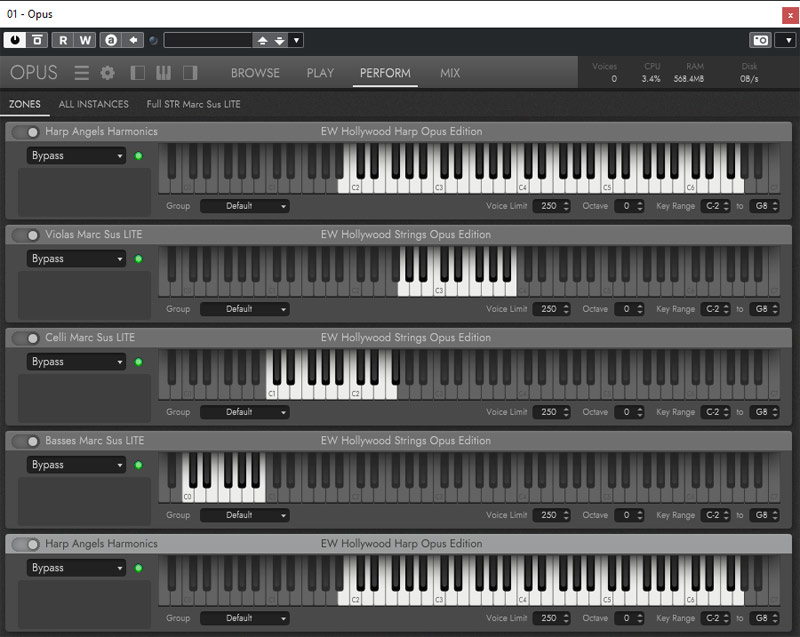800x637 pixels.
Task: Open upper Key Range G8 dropdown for Basses
Action: pyautogui.click(x=765, y=515)
